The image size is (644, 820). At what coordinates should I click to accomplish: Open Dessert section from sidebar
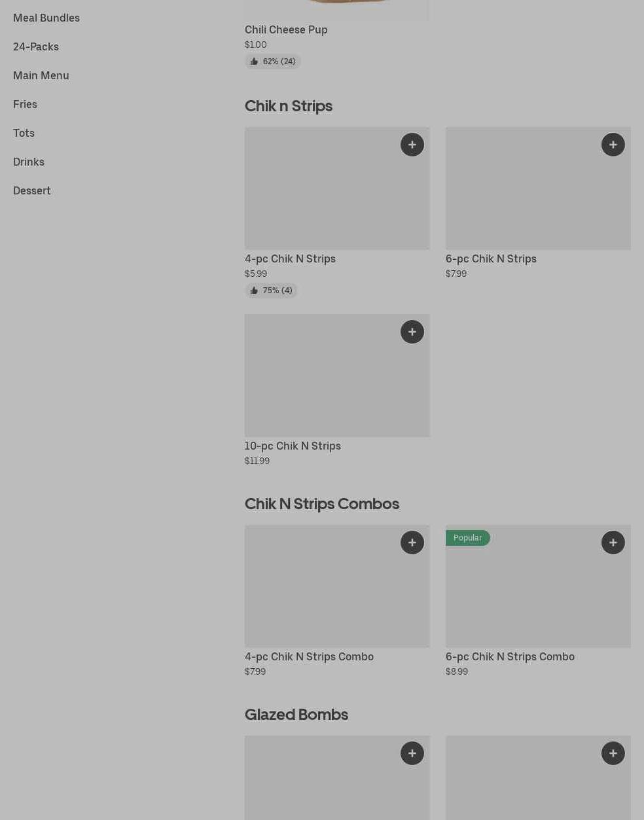(x=32, y=190)
